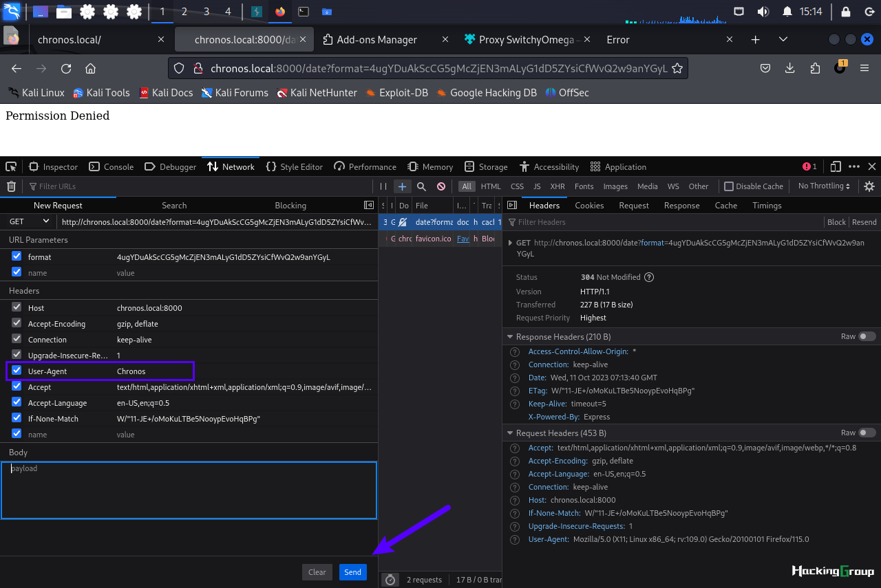The height and width of the screenshot is (588, 881).
Task: Click the Body payload text area
Action: coord(189,490)
